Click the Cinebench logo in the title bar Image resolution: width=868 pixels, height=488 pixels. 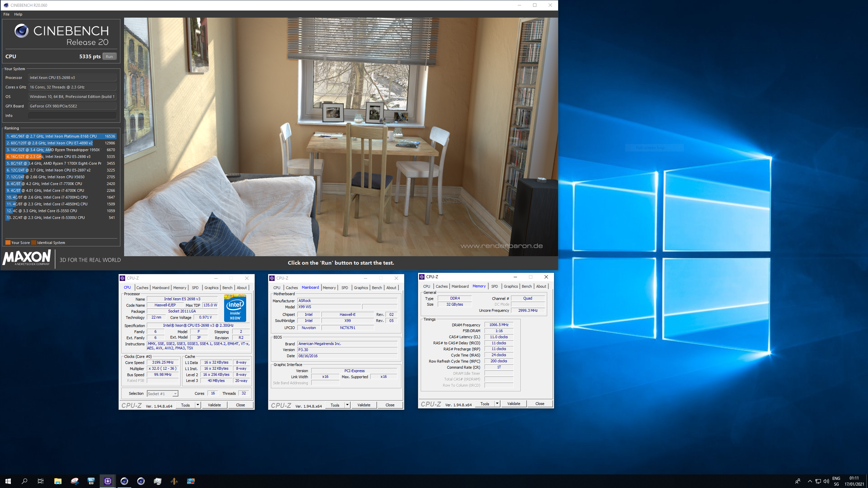pos(6,5)
